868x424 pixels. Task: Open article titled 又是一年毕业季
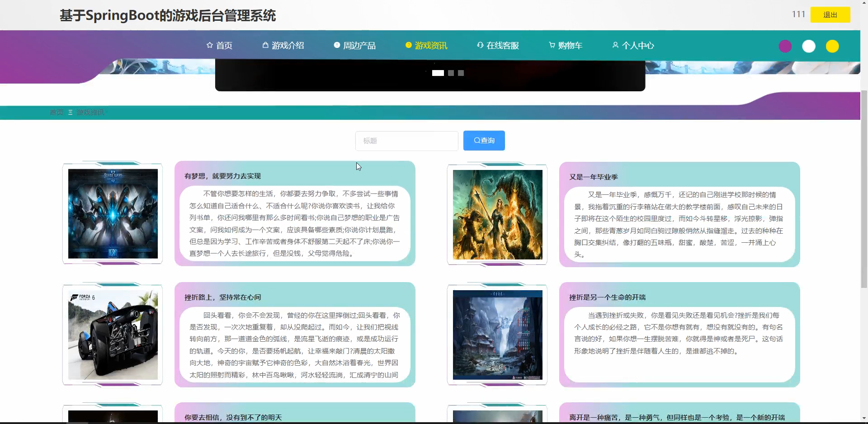[x=593, y=177]
